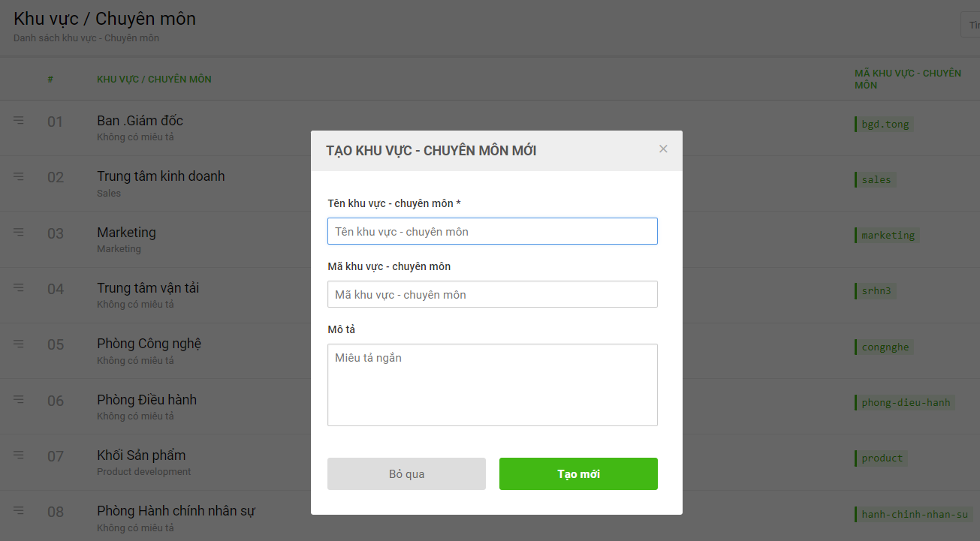Click the Miêu tả ngắn description textarea
980x541 pixels.
[493, 385]
